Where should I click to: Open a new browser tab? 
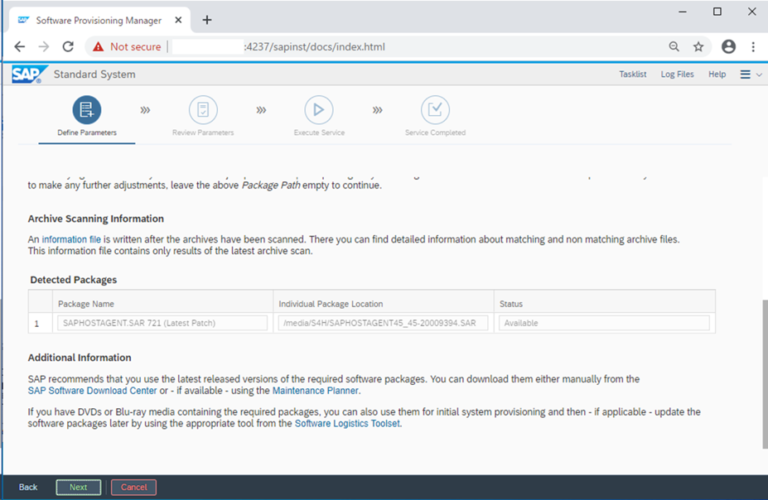pyautogui.click(x=207, y=20)
